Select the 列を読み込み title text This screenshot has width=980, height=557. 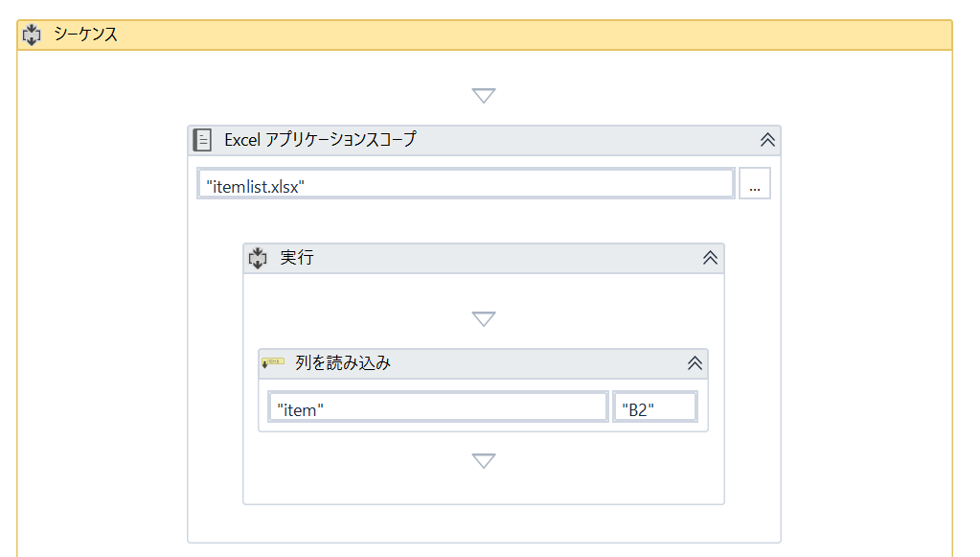pyautogui.click(x=343, y=363)
